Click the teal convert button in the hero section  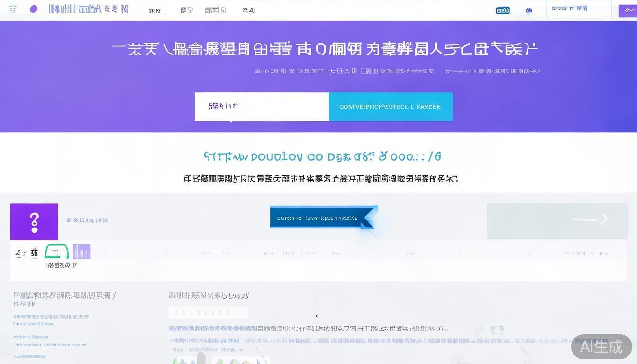click(391, 107)
